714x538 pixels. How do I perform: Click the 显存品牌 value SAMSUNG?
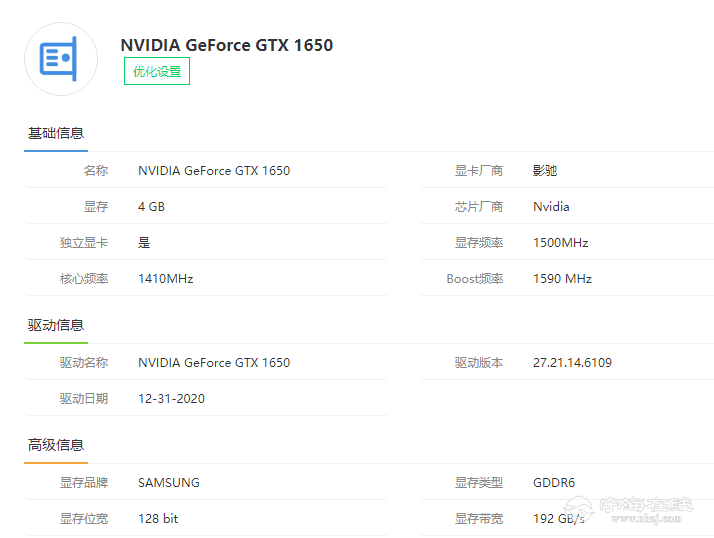[x=169, y=482]
